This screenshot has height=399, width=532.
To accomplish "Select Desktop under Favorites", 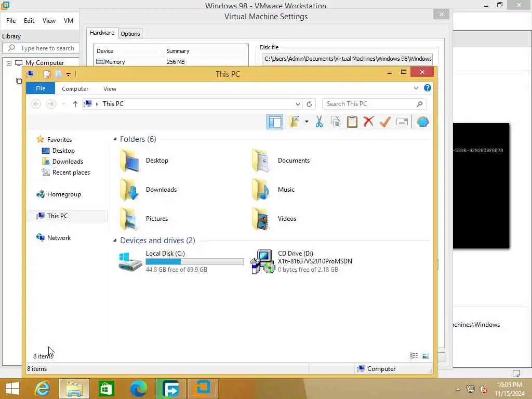I will click(63, 150).
